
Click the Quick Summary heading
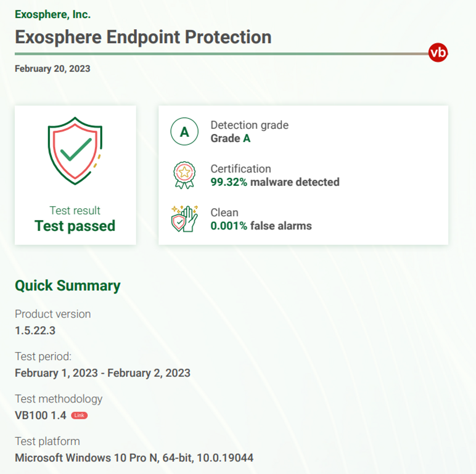pyautogui.click(x=68, y=286)
